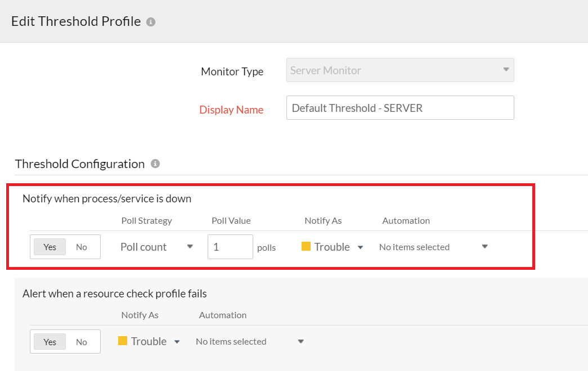588x371 pixels.
Task: Open the Monitor Type dropdown
Action: 400,70
